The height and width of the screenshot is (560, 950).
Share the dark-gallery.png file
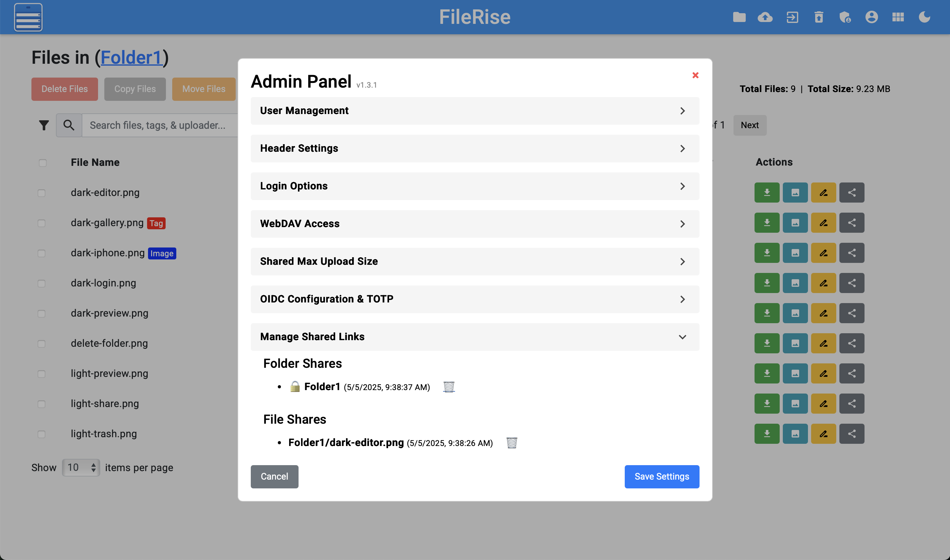click(851, 223)
